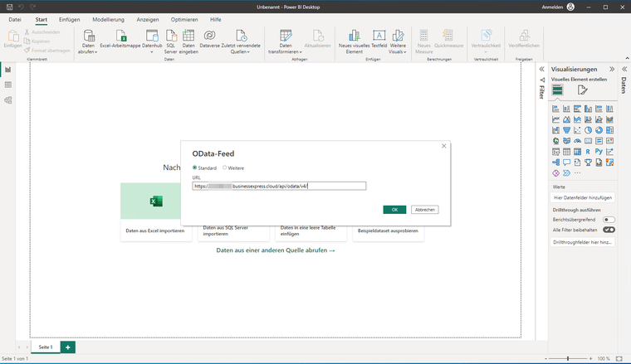Open the Datei menu
This screenshot has height=364, width=631.
[15, 19]
